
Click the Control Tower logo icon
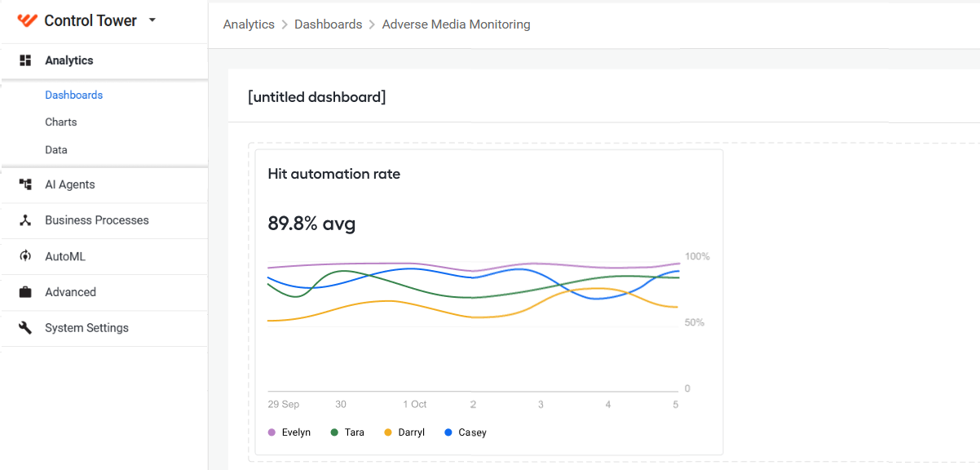[x=28, y=20]
